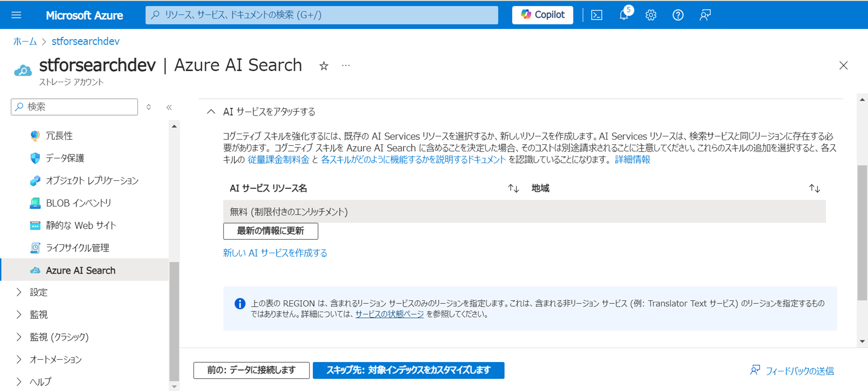Click the Microsoft Azure home logo text
Viewport: 868px width, 391px height.
click(x=84, y=15)
